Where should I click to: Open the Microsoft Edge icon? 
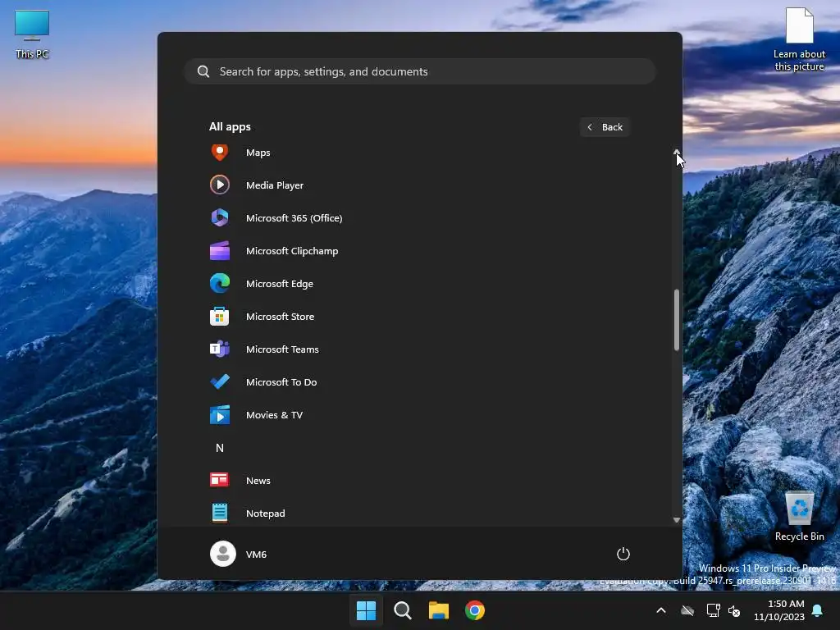(x=220, y=283)
